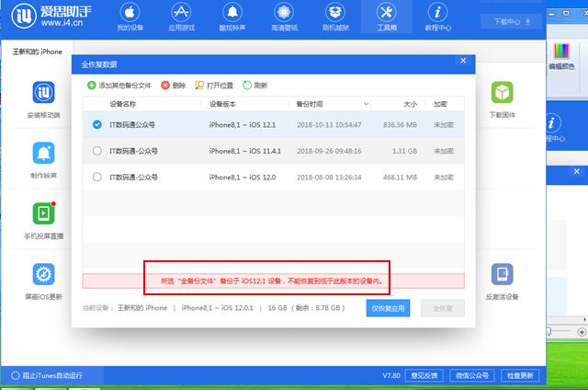This screenshot has width=588, height=390.
Task: Click the V7.80 version label
Action: (x=391, y=375)
